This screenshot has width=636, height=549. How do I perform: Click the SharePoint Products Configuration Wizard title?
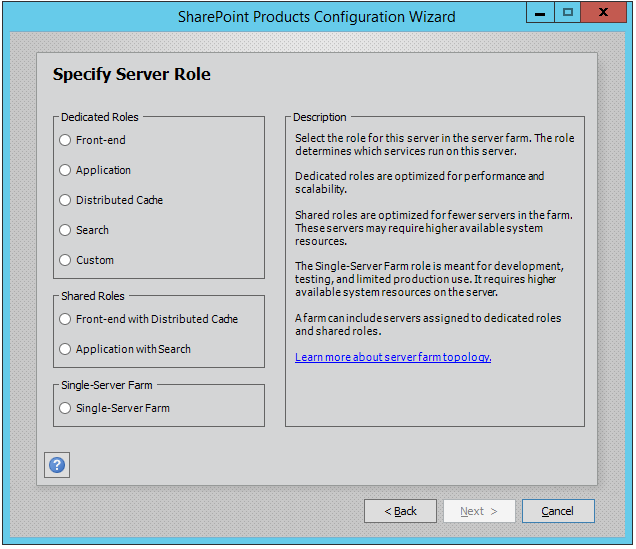click(317, 17)
